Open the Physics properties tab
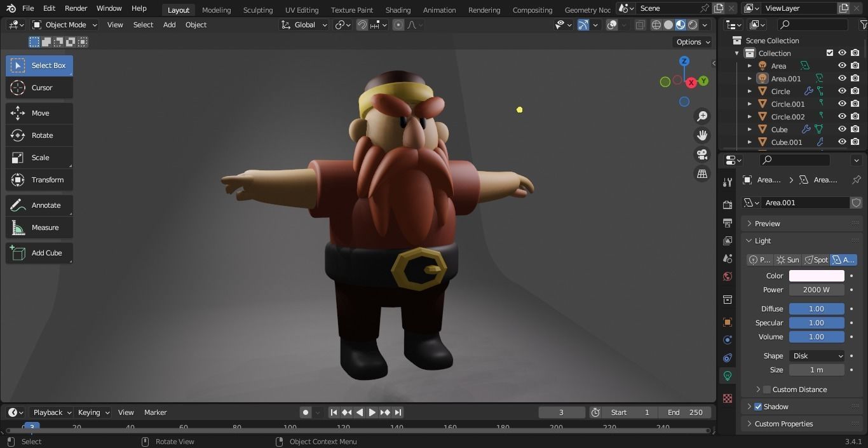The height and width of the screenshot is (448, 868). click(x=728, y=340)
